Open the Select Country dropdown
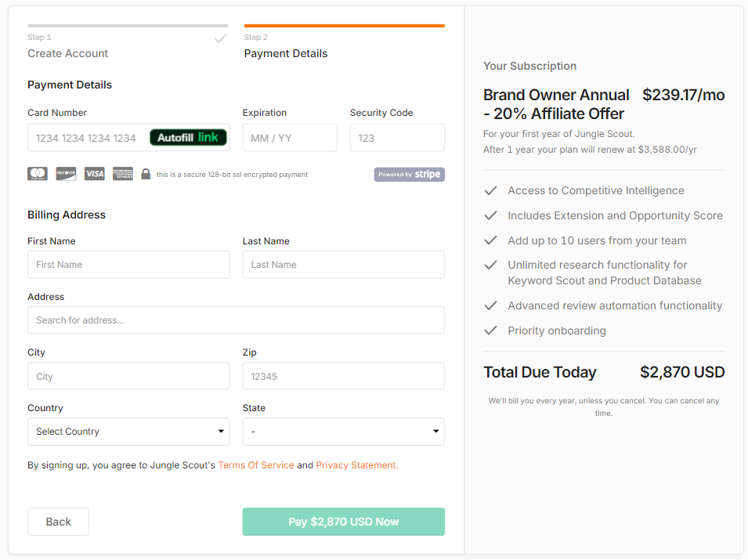This screenshot has height=560, width=748. pos(128,432)
